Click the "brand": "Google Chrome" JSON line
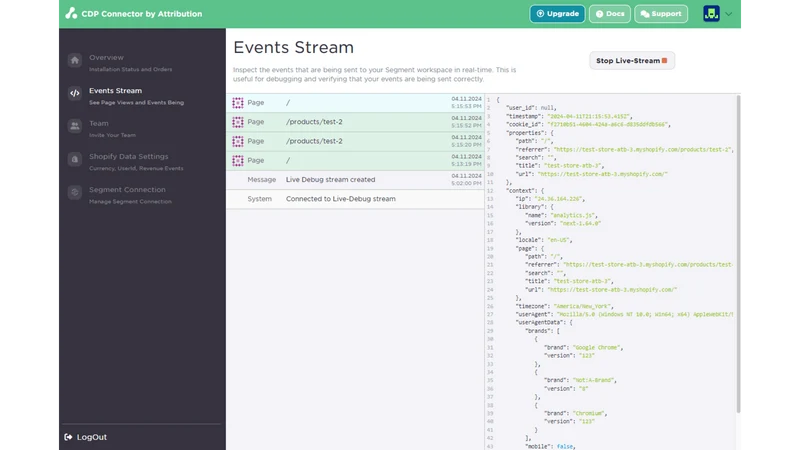 (584, 347)
